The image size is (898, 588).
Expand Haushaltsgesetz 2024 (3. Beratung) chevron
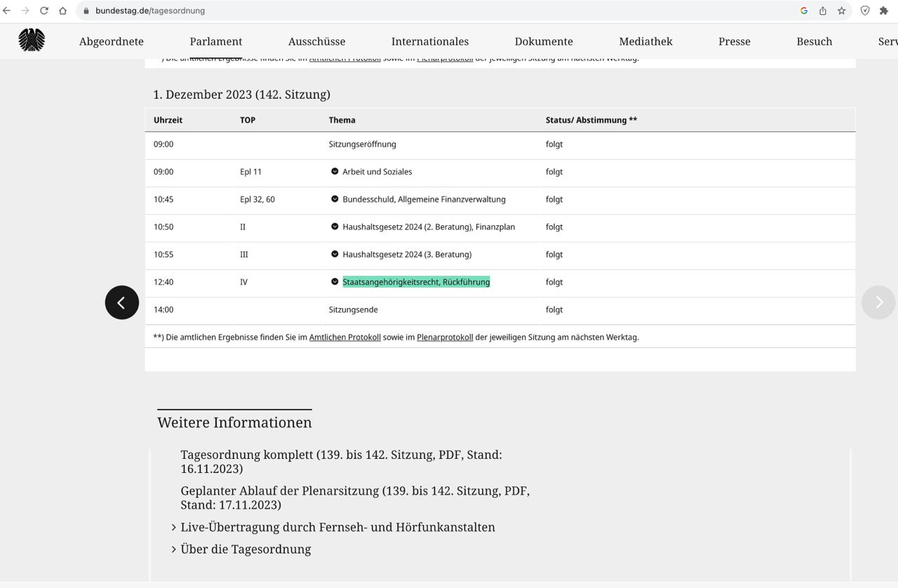pos(335,254)
